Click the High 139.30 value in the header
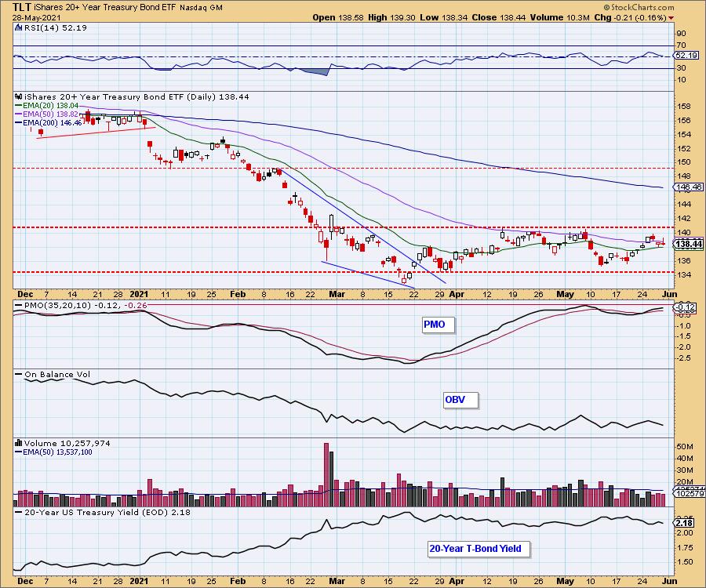 tap(391, 17)
